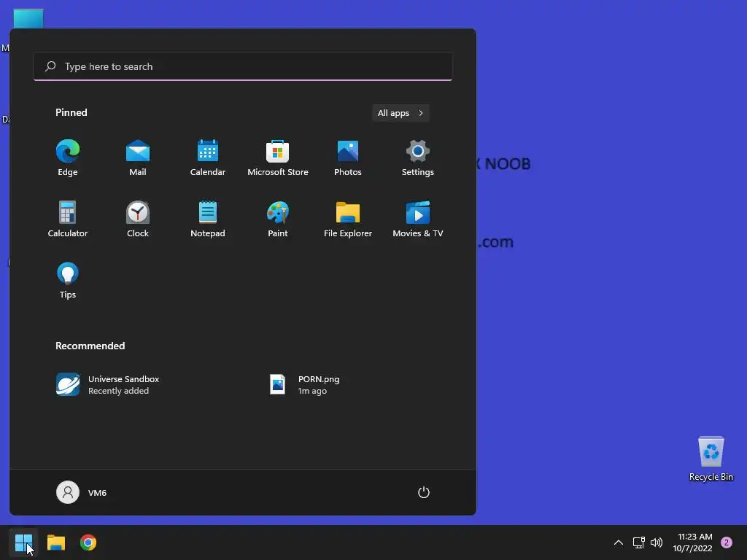
Task: Open the clock showing 11:23 AM
Action: [693, 542]
